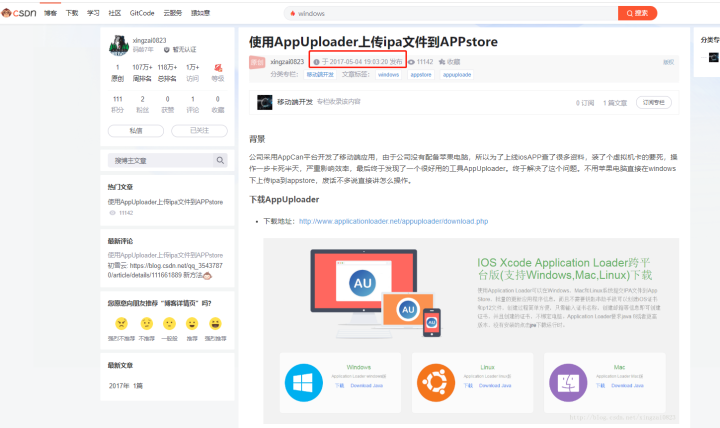Select the neutral face rating emoji
This screenshot has width=720, height=428.
(x=169, y=323)
